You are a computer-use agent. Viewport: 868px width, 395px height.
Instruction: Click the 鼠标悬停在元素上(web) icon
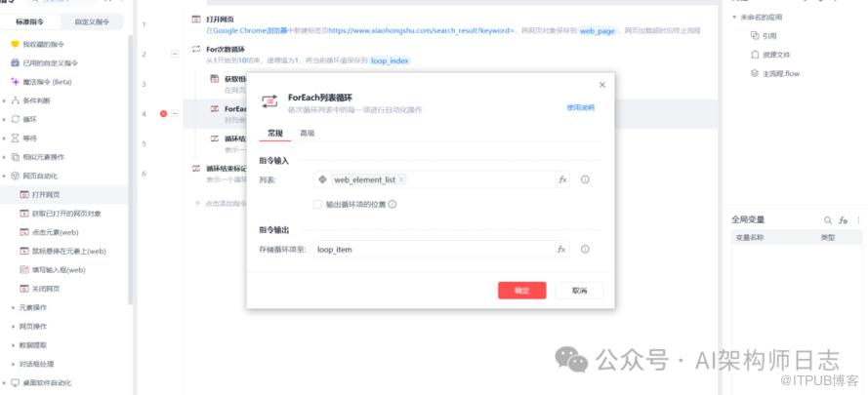(23, 252)
